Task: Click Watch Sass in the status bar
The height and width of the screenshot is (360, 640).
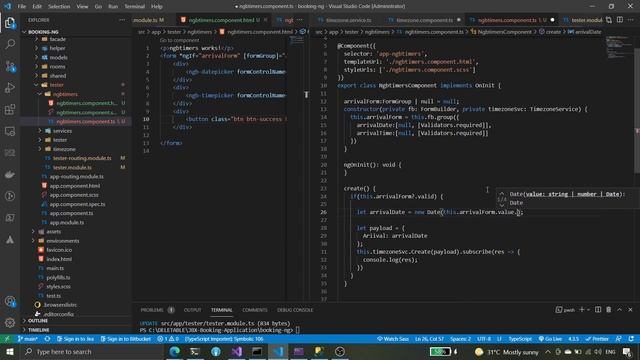Action: click(393, 339)
